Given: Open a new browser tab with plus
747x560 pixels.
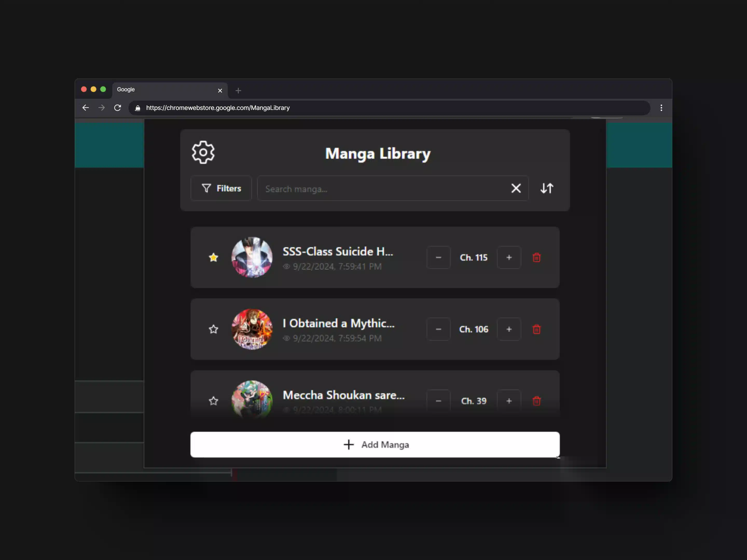Looking at the screenshot, I should point(238,90).
